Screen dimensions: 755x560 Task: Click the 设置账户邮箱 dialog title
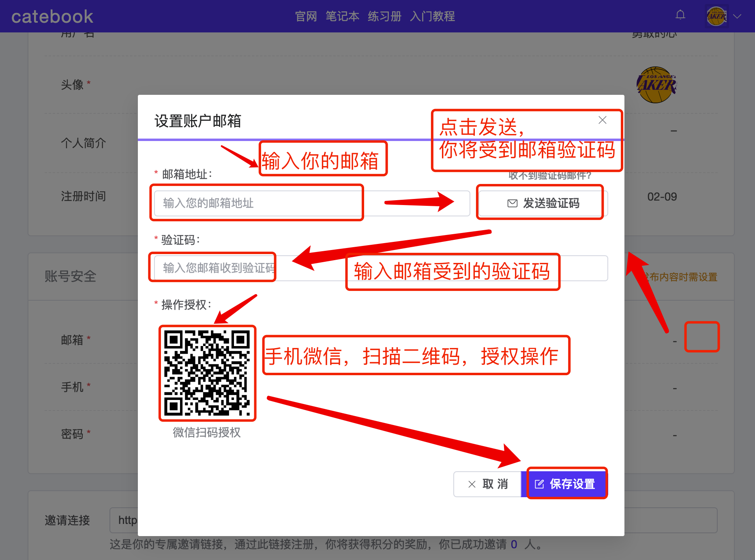pos(198,121)
